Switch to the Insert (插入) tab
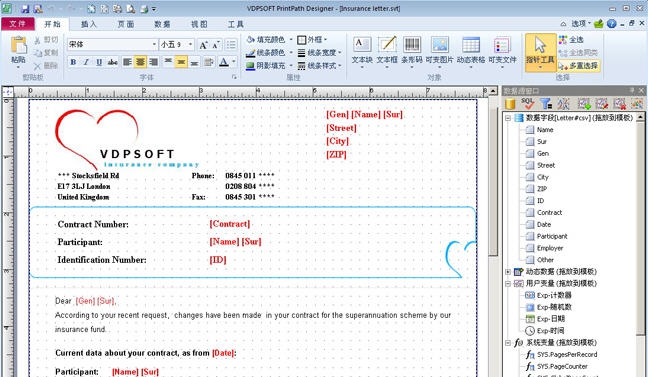Screen dimensions: 648x377 [x=88, y=24]
